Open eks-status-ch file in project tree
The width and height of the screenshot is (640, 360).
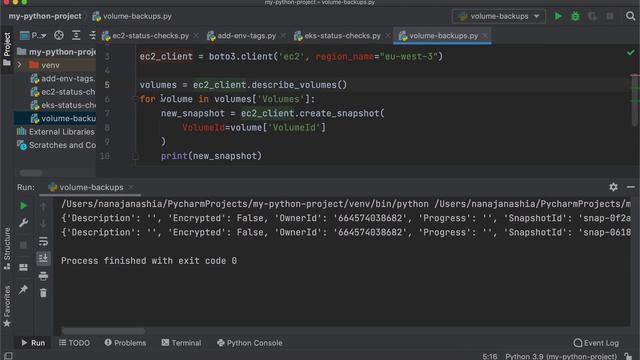tap(62, 105)
